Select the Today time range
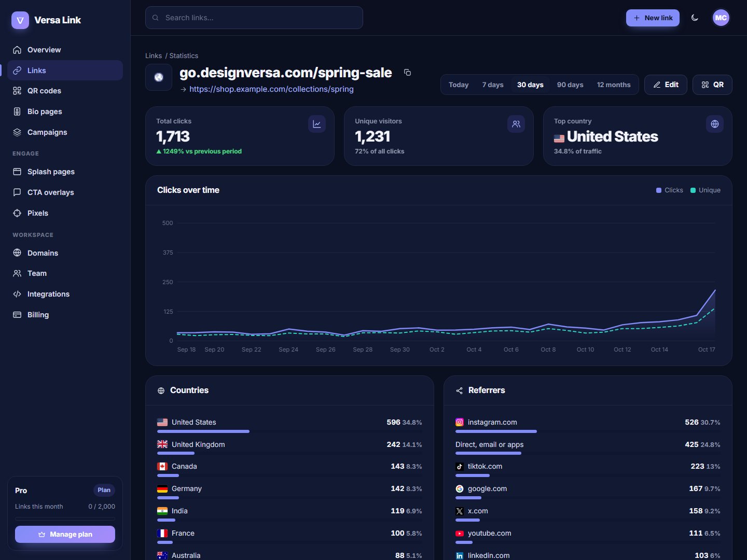747x560 pixels. (x=459, y=85)
